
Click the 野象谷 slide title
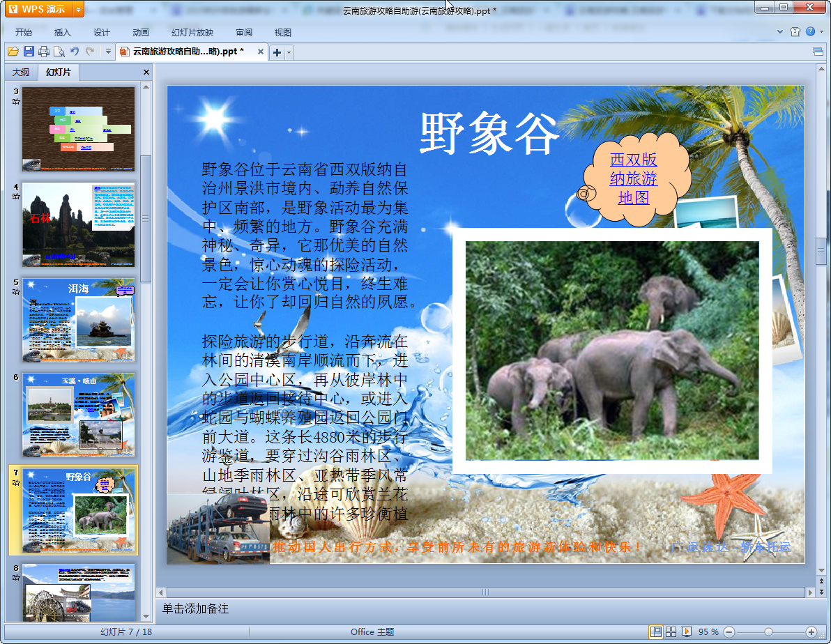[489, 133]
